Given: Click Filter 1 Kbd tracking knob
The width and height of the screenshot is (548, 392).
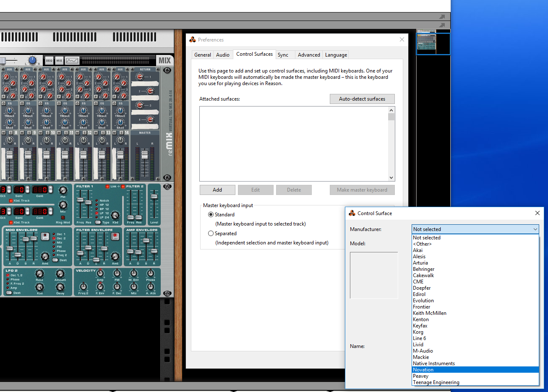Looking at the screenshot, I should pos(115,215).
